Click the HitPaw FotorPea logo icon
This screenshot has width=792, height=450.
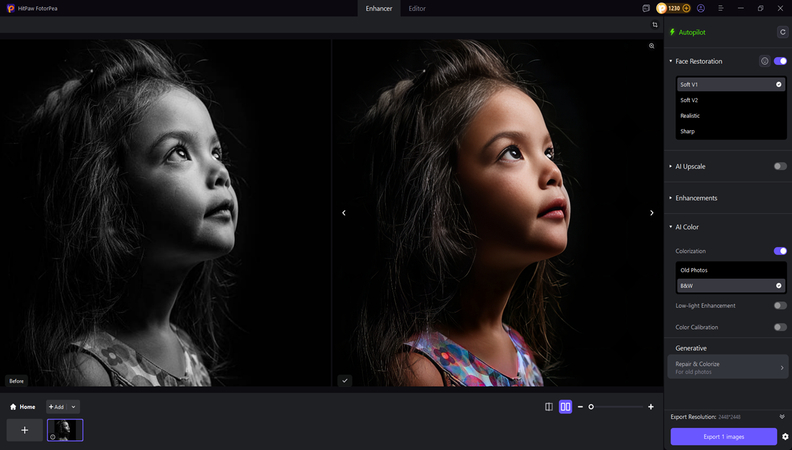pos(10,8)
